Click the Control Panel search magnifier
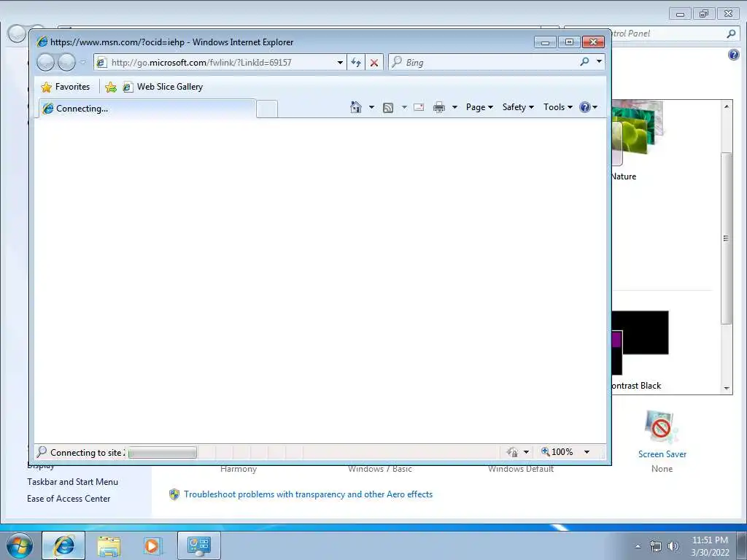This screenshot has width=747, height=560. coord(731,34)
